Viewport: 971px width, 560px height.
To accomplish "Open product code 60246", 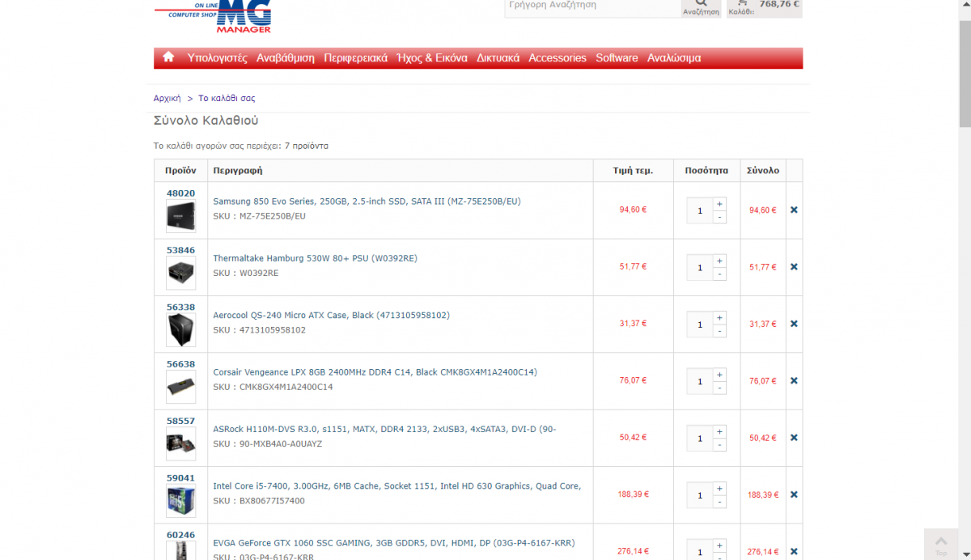I will [x=180, y=535].
